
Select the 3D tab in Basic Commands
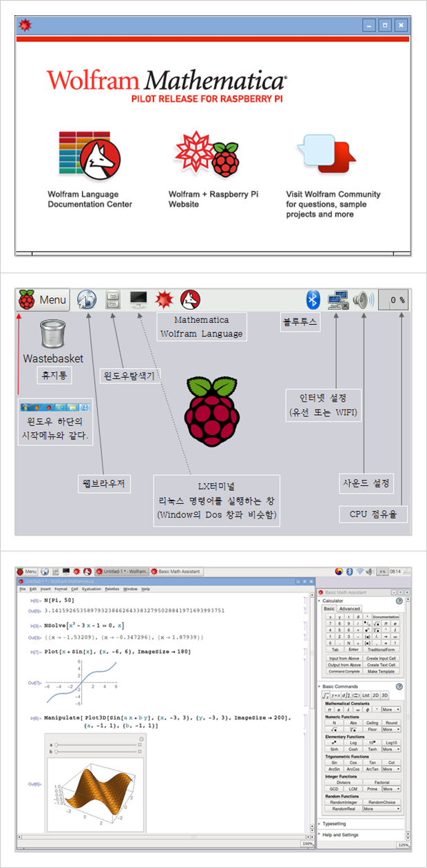point(384,695)
